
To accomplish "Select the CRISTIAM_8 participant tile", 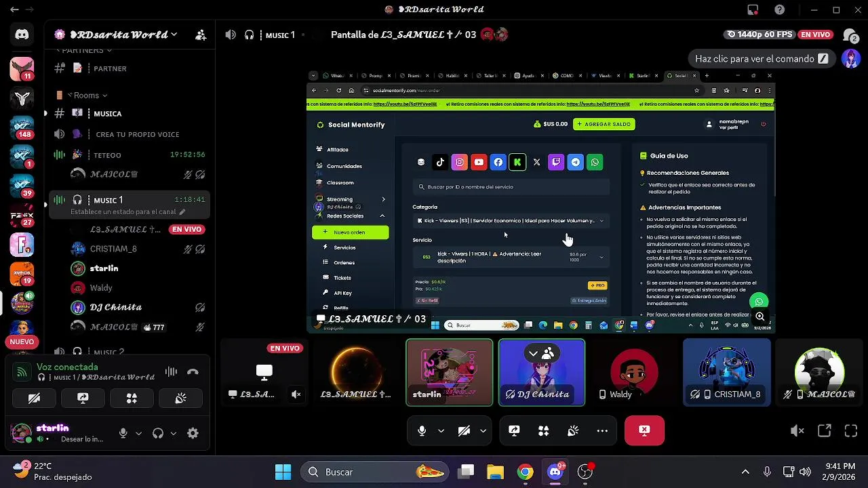I will (727, 372).
